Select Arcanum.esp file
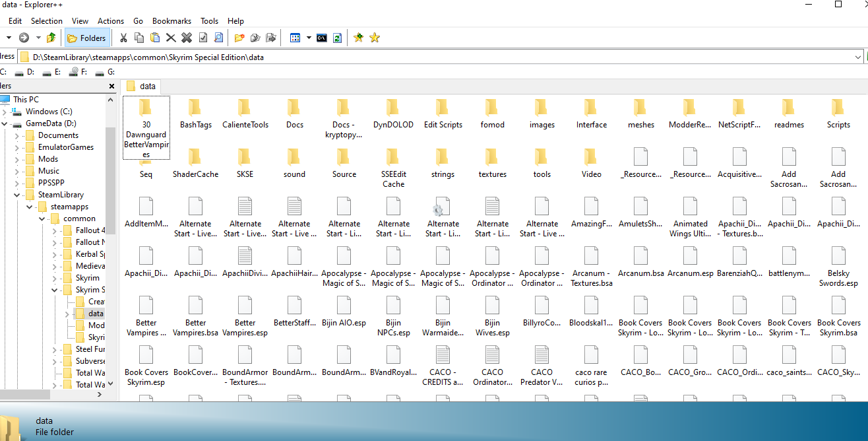The height and width of the screenshot is (441, 868). 690,262
